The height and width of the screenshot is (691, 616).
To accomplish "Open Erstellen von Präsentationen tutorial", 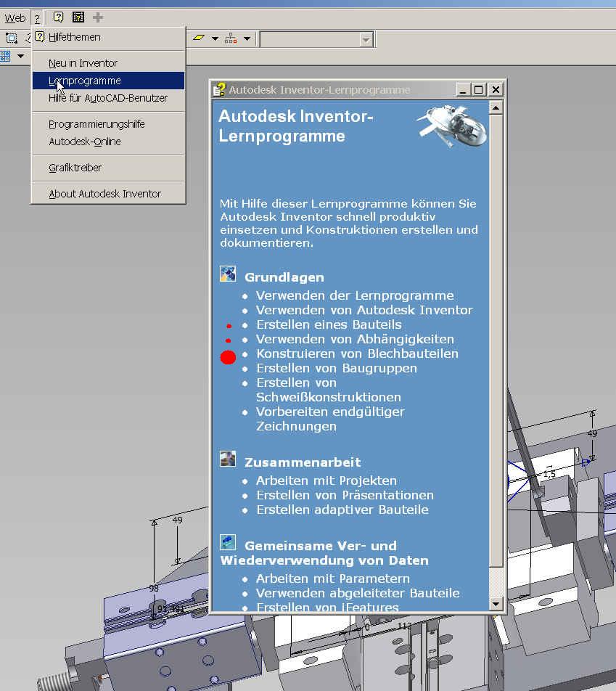I will click(345, 495).
